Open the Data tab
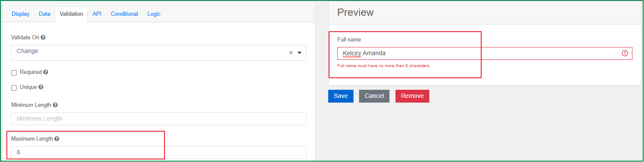 [45, 14]
